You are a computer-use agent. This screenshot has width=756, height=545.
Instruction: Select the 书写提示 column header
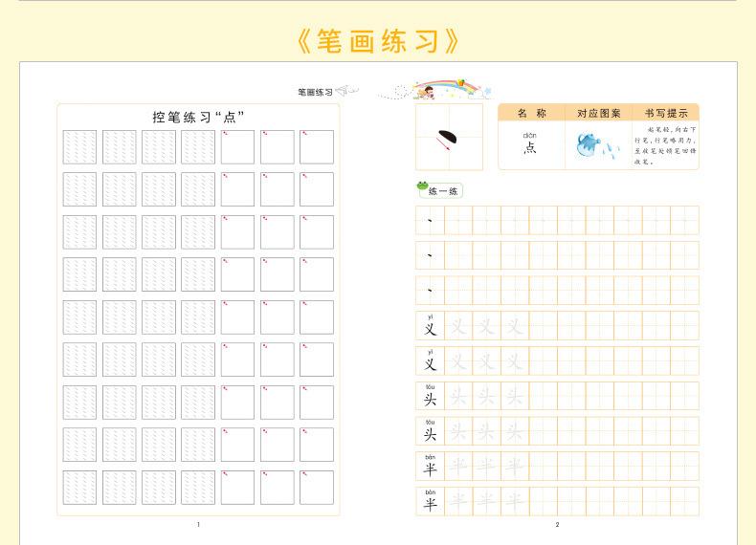pos(664,113)
